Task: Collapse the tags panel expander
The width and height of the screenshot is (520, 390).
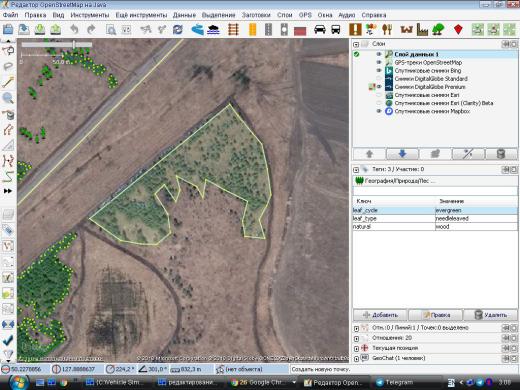Action: (x=356, y=169)
